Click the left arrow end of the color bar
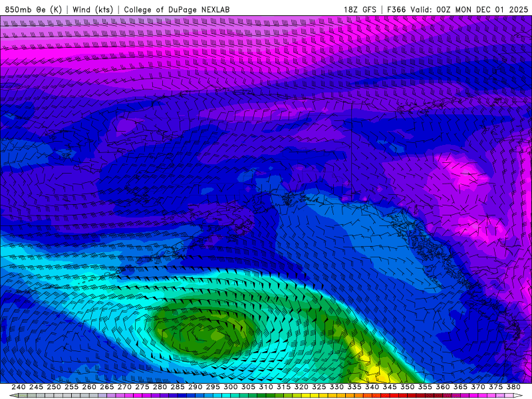The image size is (532, 399). [x=13, y=396]
